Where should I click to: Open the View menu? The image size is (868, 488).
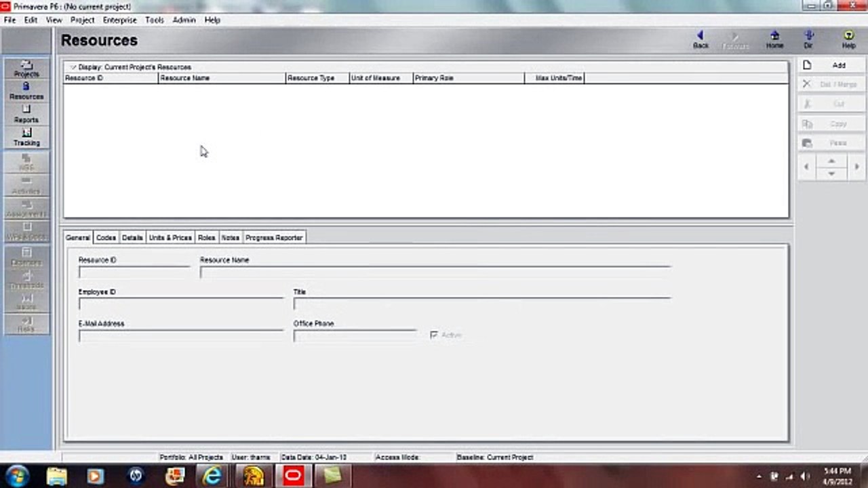pos(54,20)
